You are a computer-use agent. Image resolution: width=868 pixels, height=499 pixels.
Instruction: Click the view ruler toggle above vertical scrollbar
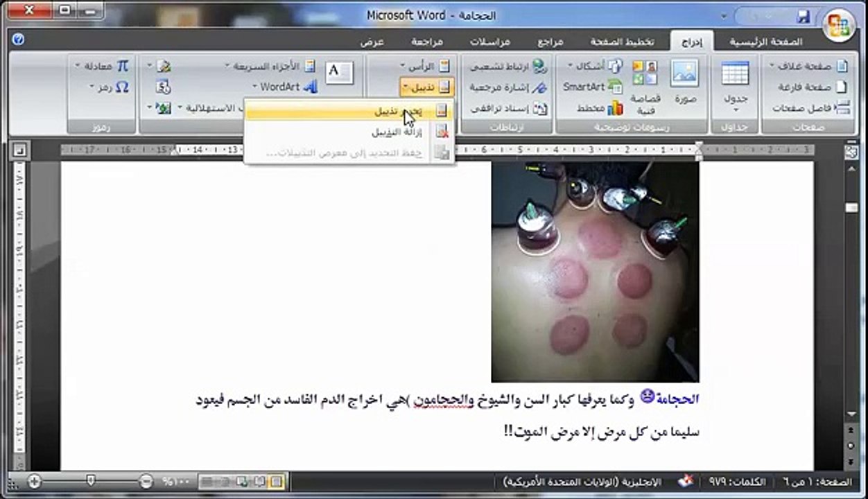(x=851, y=152)
